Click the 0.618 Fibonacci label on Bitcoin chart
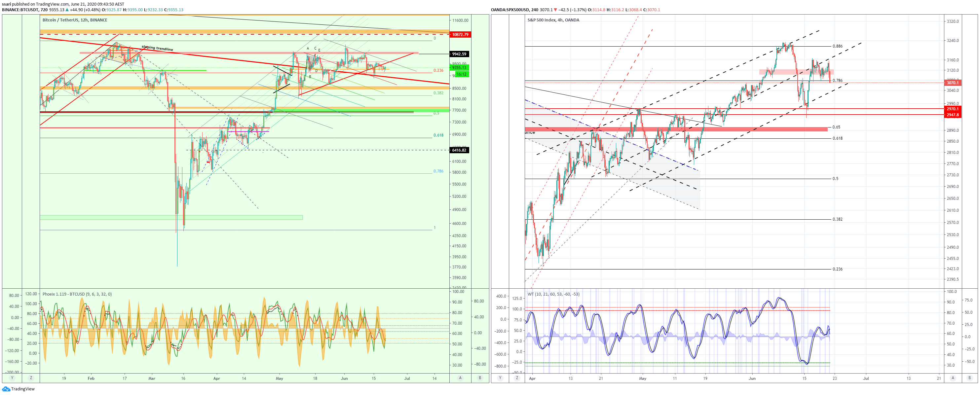Image resolution: width=980 pixels, height=395 pixels. [x=438, y=135]
